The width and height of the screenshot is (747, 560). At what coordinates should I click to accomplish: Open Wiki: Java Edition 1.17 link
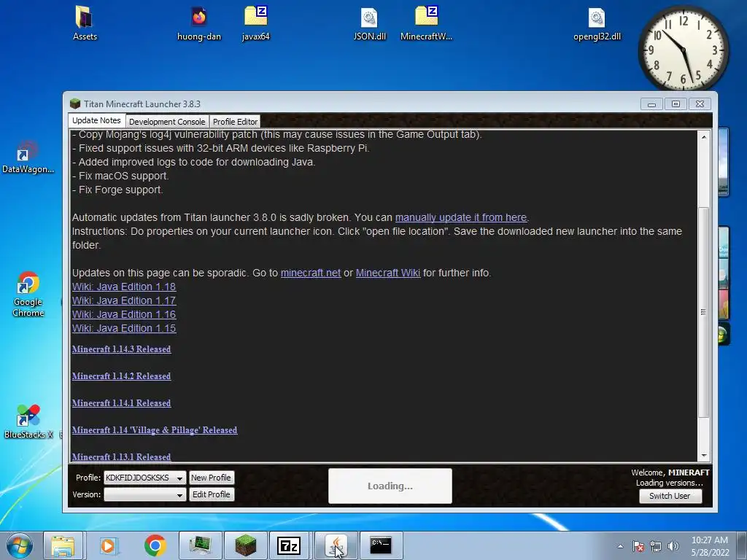pos(124,300)
